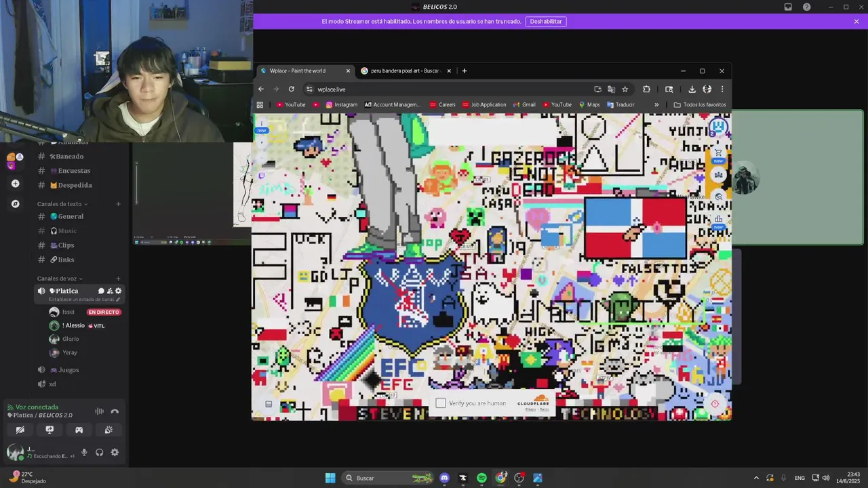Click the translate page icon in address bar
The width and height of the screenshot is (868, 488).
click(611, 89)
